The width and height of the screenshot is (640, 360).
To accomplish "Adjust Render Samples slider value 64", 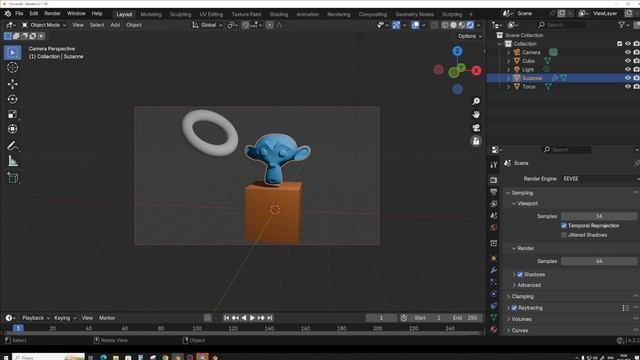I will 599,261.
